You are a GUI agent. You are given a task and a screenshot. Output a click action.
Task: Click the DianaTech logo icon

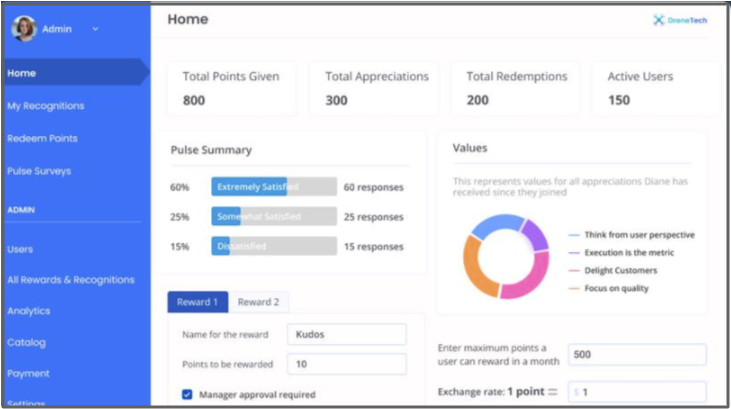click(x=659, y=20)
